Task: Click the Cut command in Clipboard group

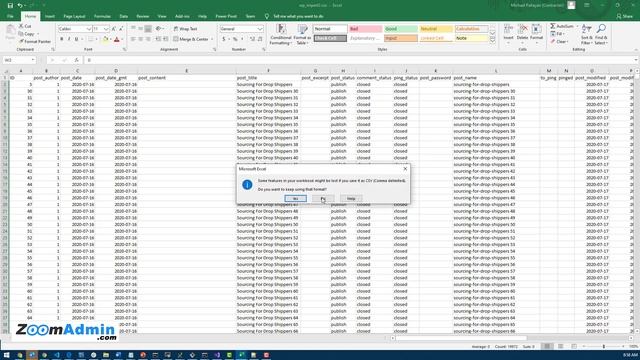Action: click(25, 26)
